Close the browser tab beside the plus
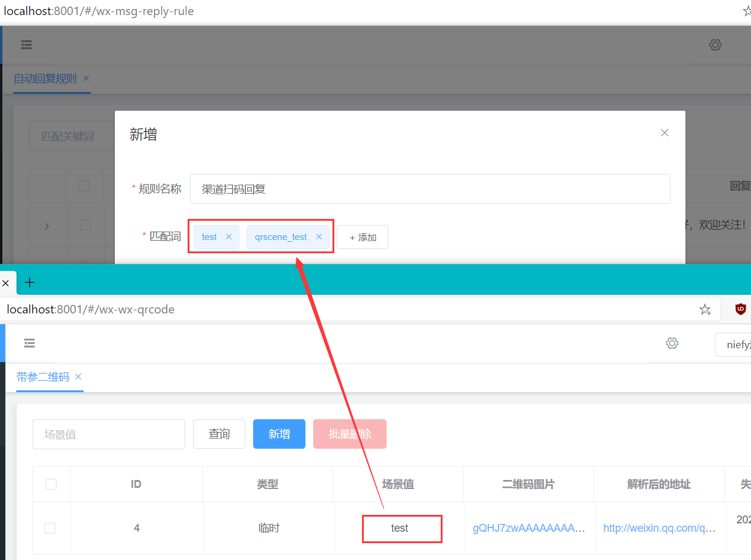Image resolution: width=751 pixels, height=560 pixels. pyautogui.click(x=5, y=283)
